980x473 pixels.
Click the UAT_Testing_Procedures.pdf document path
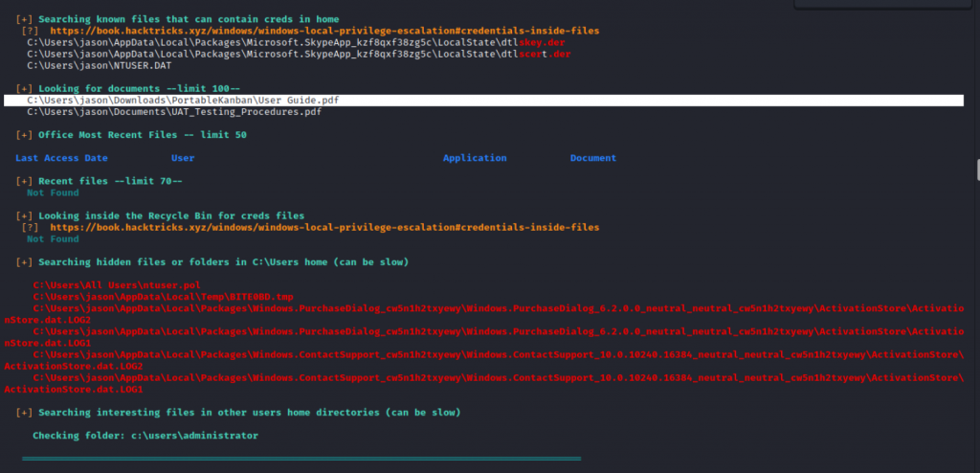click(x=174, y=112)
